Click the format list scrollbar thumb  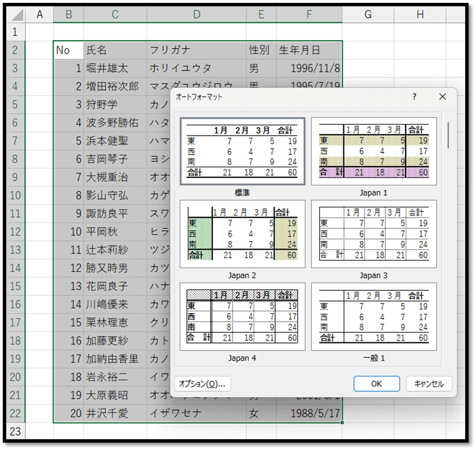point(449,136)
